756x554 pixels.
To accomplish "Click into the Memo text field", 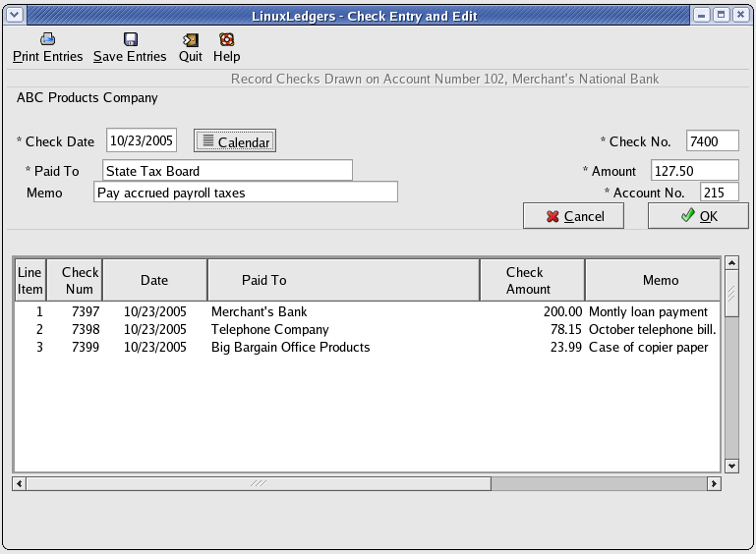I will (245, 193).
